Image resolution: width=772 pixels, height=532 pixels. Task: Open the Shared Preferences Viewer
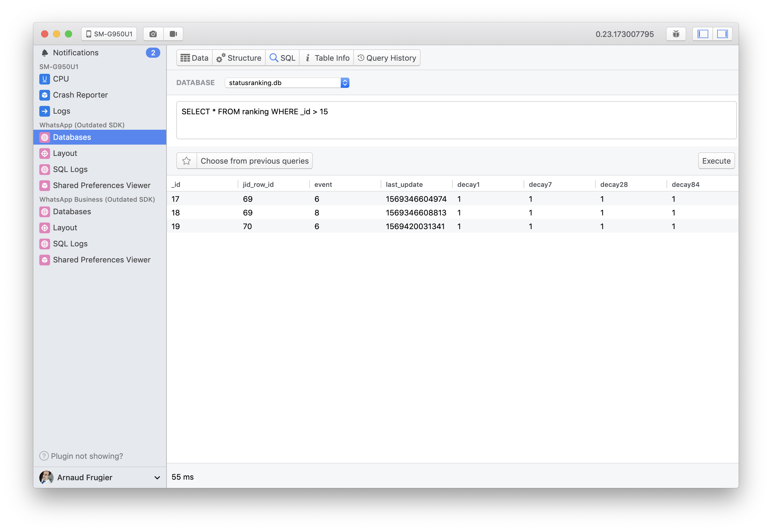[102, 185]
